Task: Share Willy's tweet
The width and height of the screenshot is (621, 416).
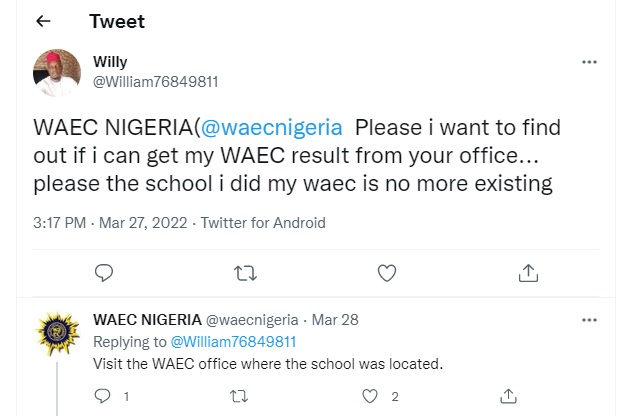Action: pyautogui.click(x=529, y=272)
